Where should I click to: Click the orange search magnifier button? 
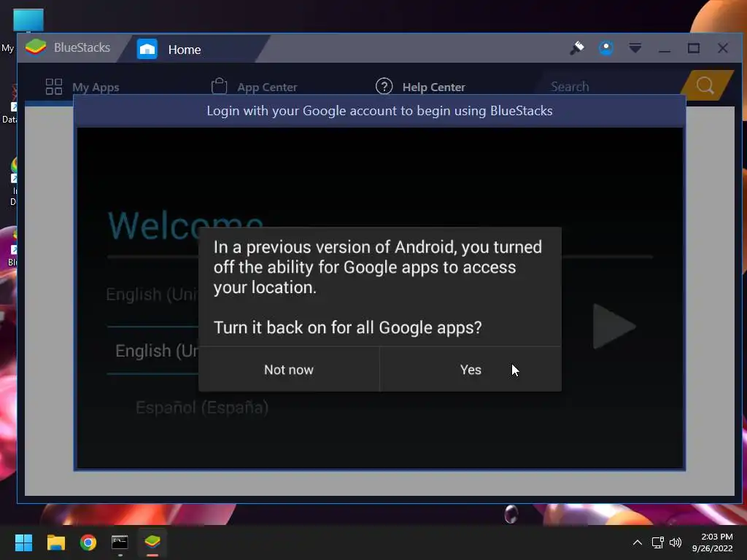tap(705, 85)
